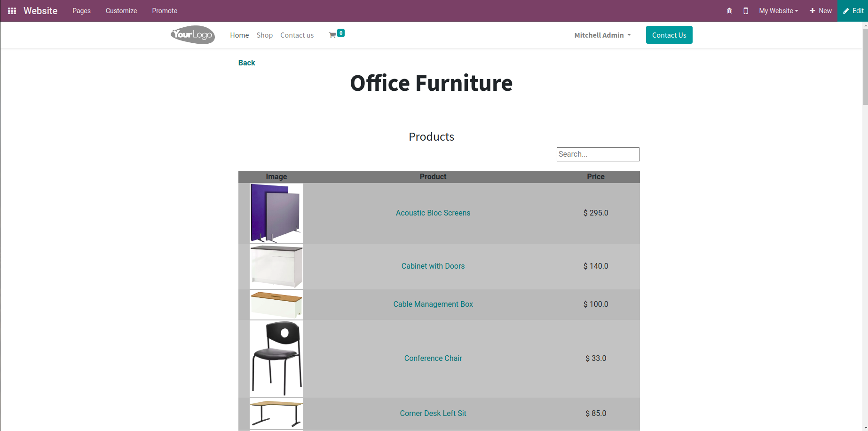
Task: Open the Customize menu
Action: (x=121, y=11)
